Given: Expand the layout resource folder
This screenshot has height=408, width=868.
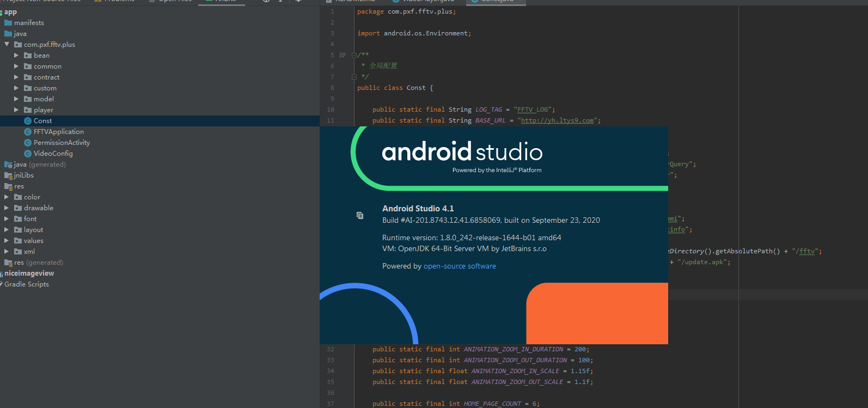Looking at the screenshot, I should [7, 230].
